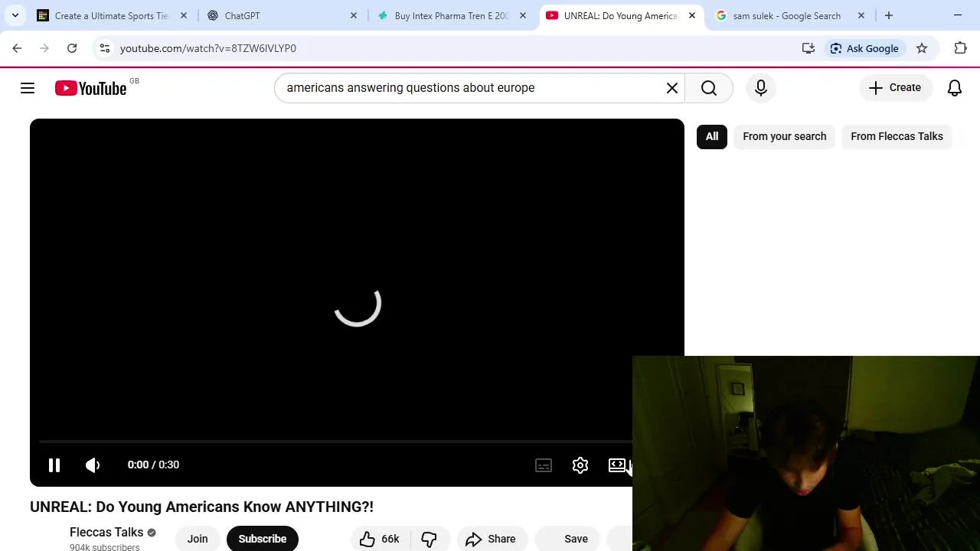Select the All filter chip

pos(712,136)
